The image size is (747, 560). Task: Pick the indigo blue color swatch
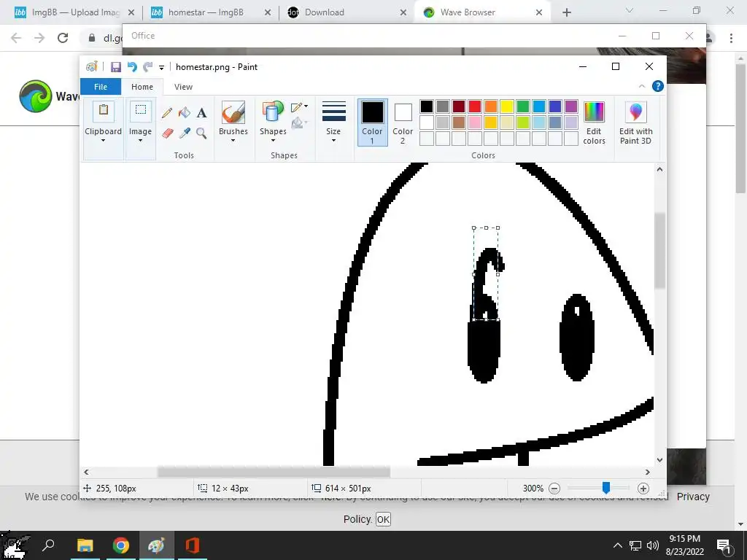(555, 106)
